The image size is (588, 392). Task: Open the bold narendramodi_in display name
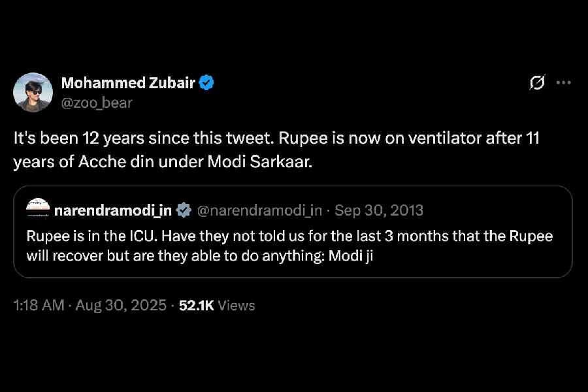(112, 210)
